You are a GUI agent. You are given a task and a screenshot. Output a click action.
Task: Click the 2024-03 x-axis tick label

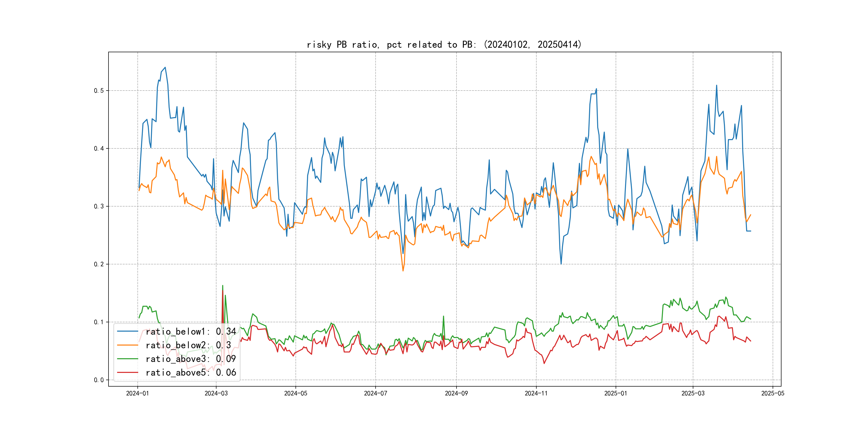point(216,393)
